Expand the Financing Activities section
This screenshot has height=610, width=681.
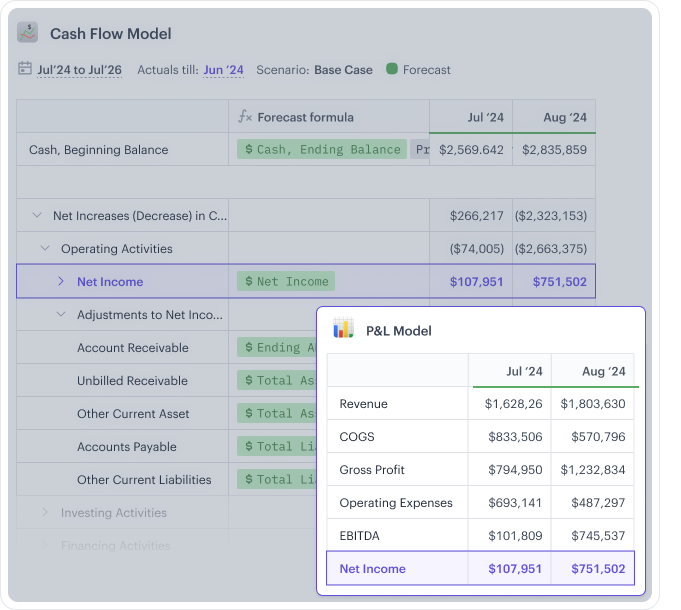tap(45, 545)
